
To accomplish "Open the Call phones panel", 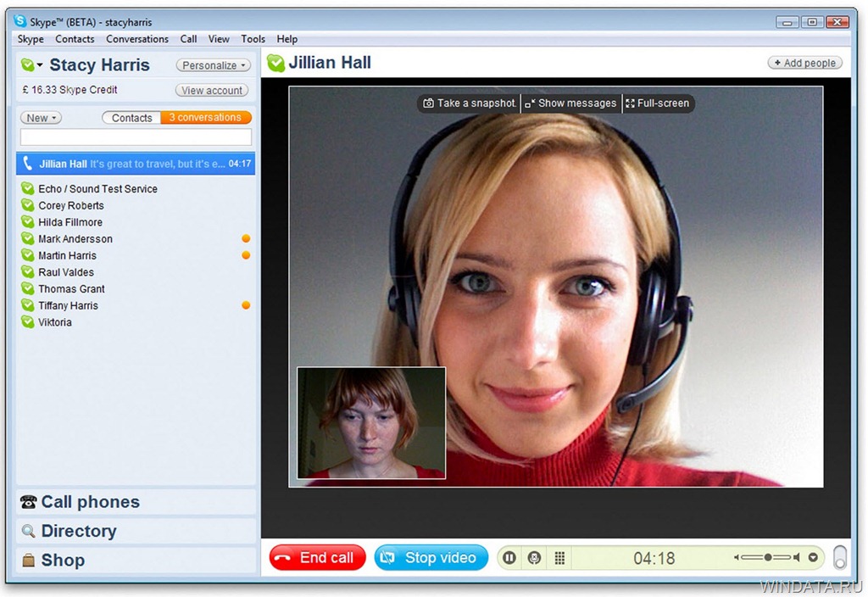I will click(136, 502).
